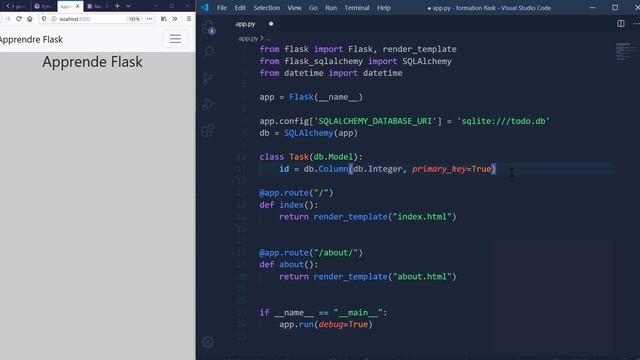Open the Run menu
This screenshot has height=360, width=640.
(331, 8)
